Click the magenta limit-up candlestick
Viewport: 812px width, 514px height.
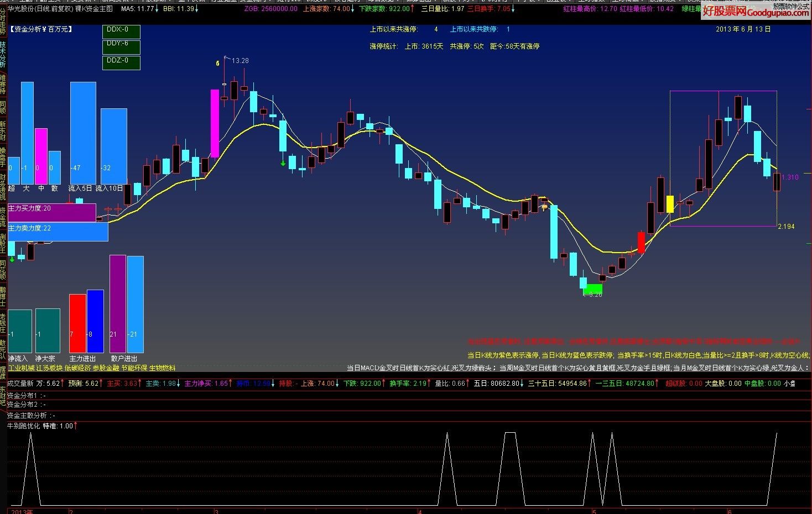pyautogui.click(x=215, y=123)
